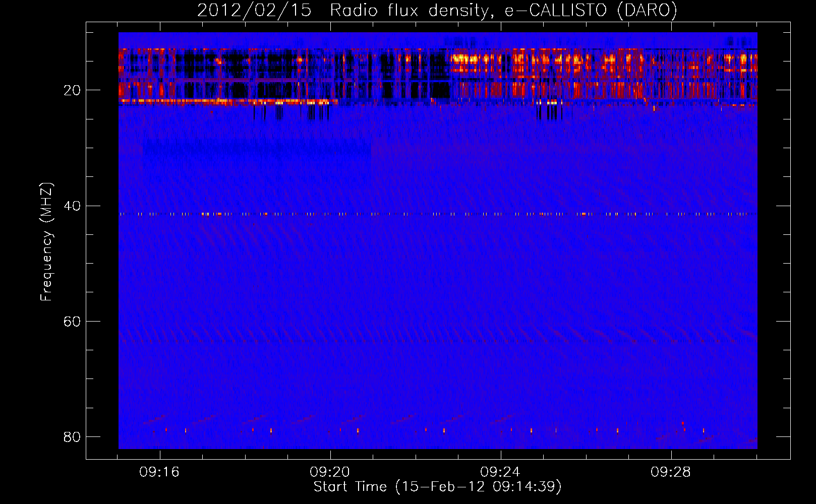Click the 20 MHz frequency tick label

[72, 90]
